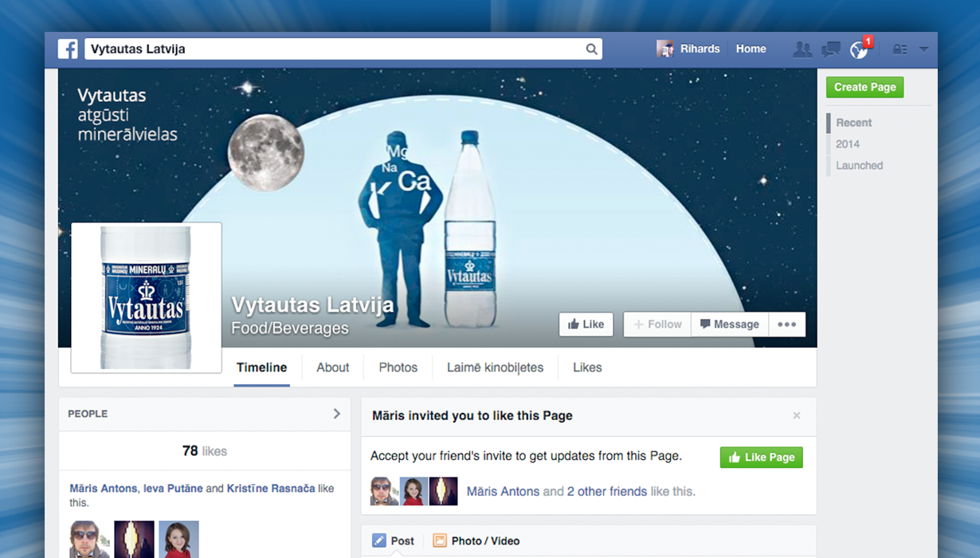
Task: Click the search magnifying glass icon
Action: click(592, 49)
